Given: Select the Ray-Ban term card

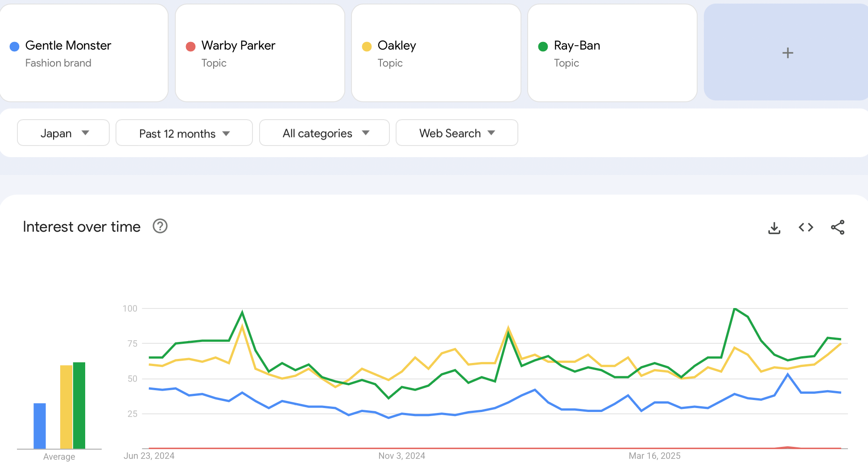Looking at the screenshot, I should (612, 53).
